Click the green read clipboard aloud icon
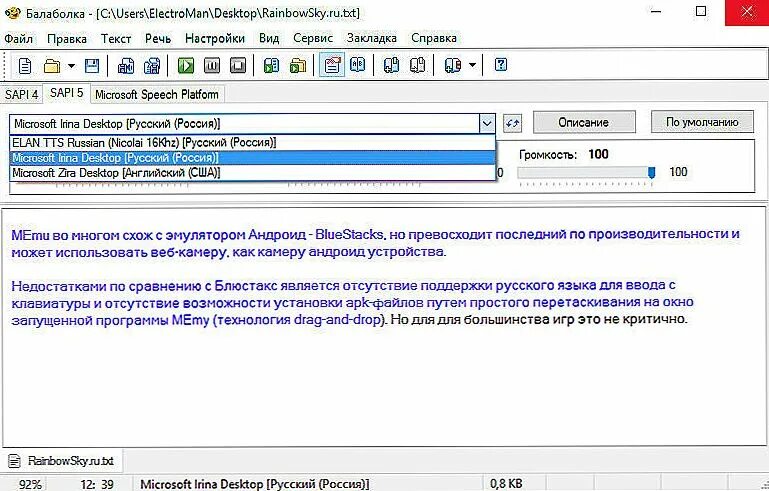This screenshot has width=769, height=491. [271, 65]
